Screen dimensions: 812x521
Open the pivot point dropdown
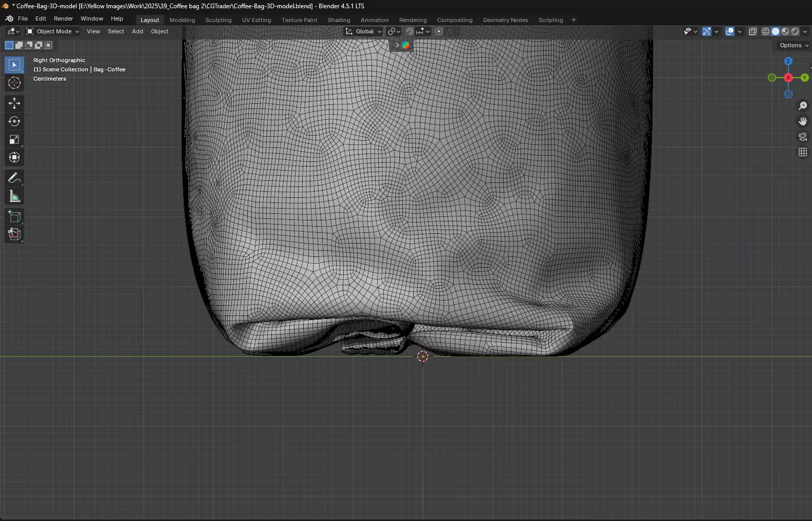pos(394,31)
